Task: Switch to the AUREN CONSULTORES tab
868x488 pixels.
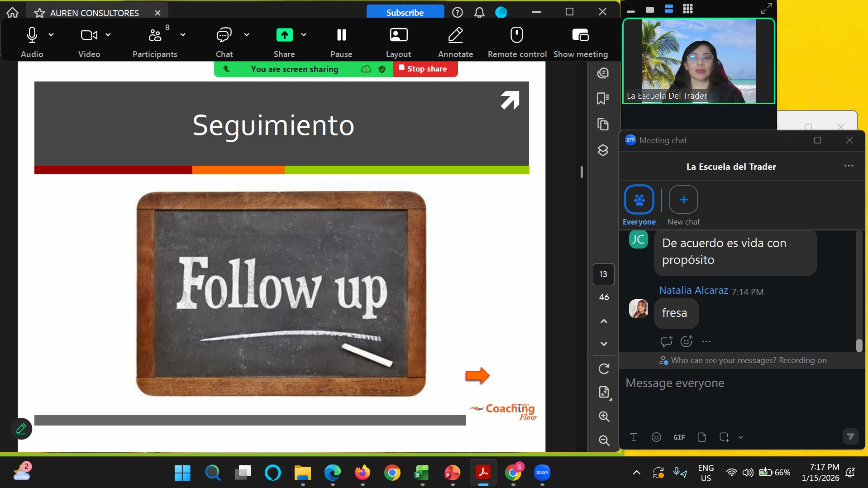Action: pos(94,13)
